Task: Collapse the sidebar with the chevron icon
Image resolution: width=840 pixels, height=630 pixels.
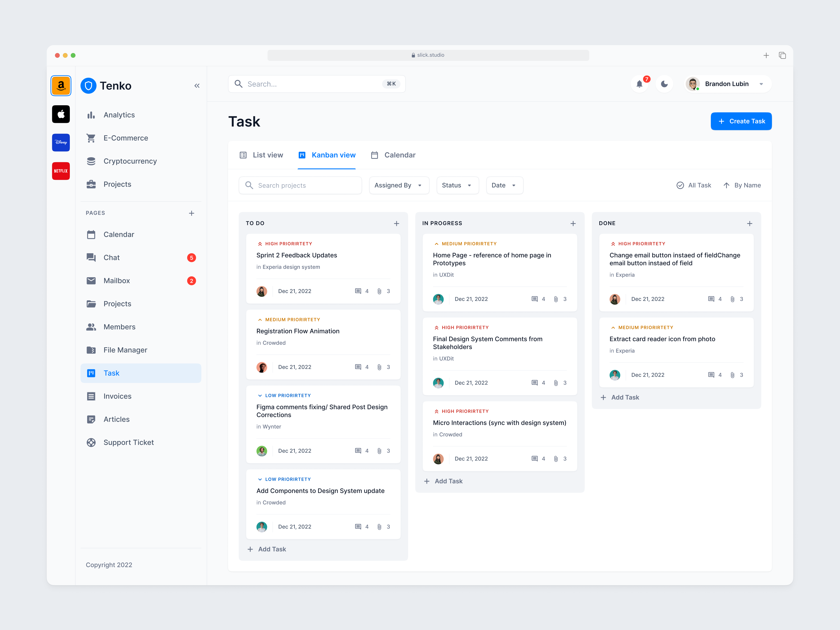Action: tap(197, 85)
